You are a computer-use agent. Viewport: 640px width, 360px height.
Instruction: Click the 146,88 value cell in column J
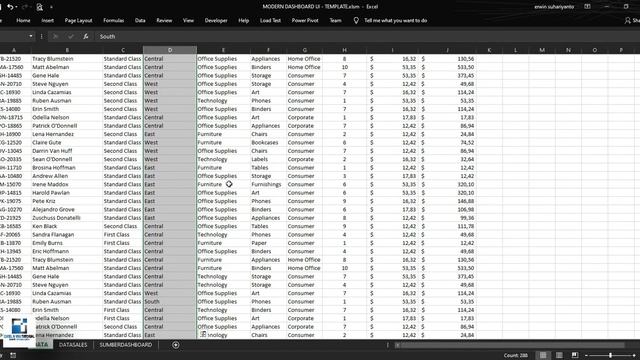[x=448, y=201]
